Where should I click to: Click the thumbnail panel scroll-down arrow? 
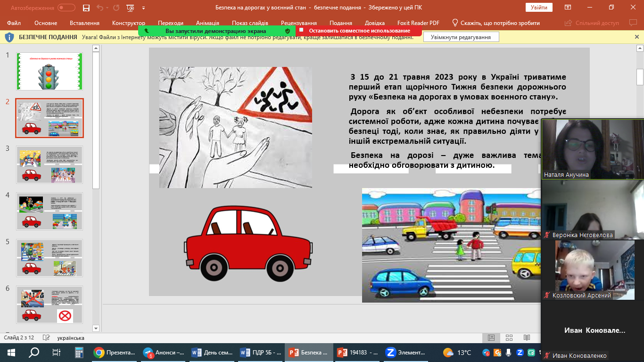[x=96, y=328]
